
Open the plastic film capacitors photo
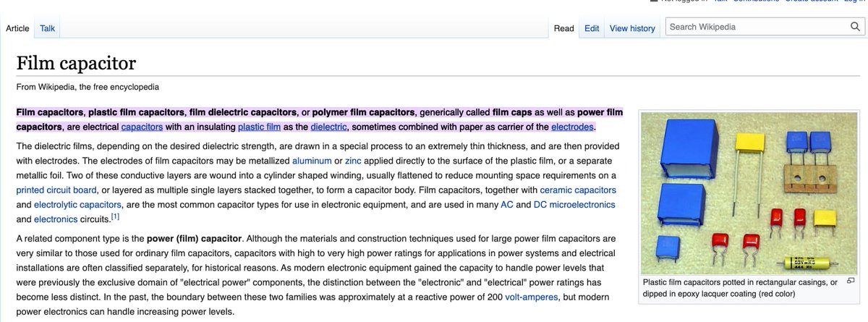749,192
